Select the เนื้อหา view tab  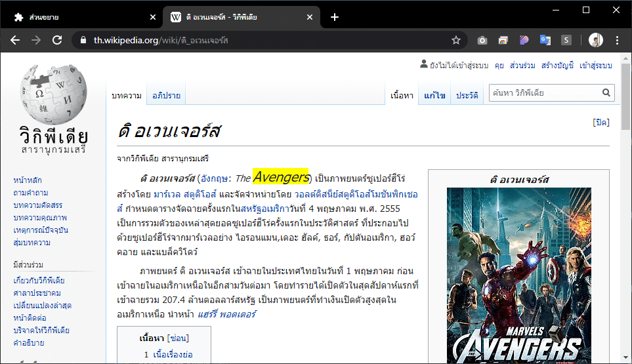tap(402, 96)
